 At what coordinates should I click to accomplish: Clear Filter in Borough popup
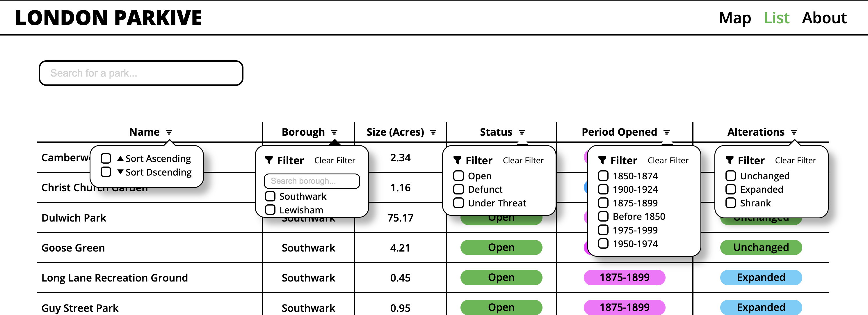(x=334, y=160)
